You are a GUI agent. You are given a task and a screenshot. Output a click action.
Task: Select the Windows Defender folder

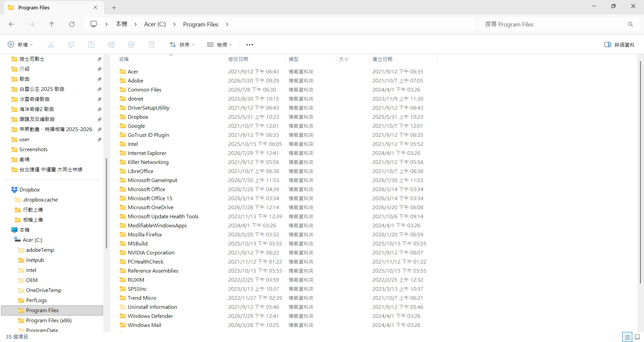[x=150, y=316]
